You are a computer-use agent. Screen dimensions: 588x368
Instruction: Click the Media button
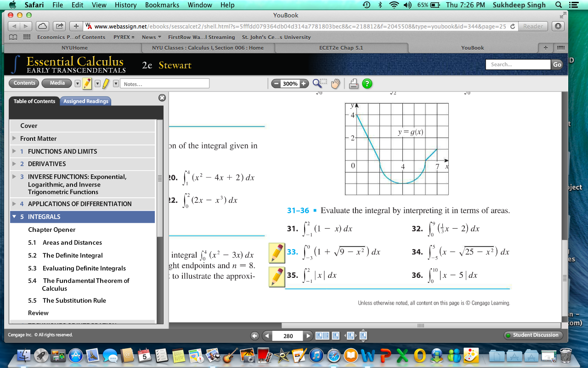[57, 83]
